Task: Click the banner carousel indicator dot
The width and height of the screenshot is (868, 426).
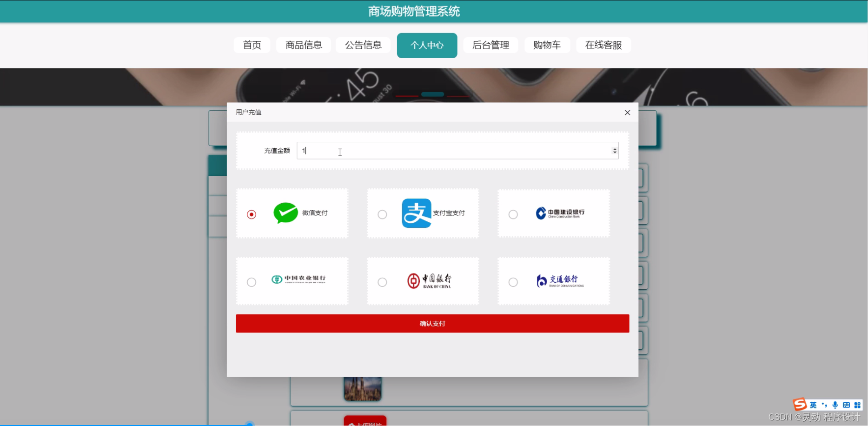Action: [x=432, y=94]
